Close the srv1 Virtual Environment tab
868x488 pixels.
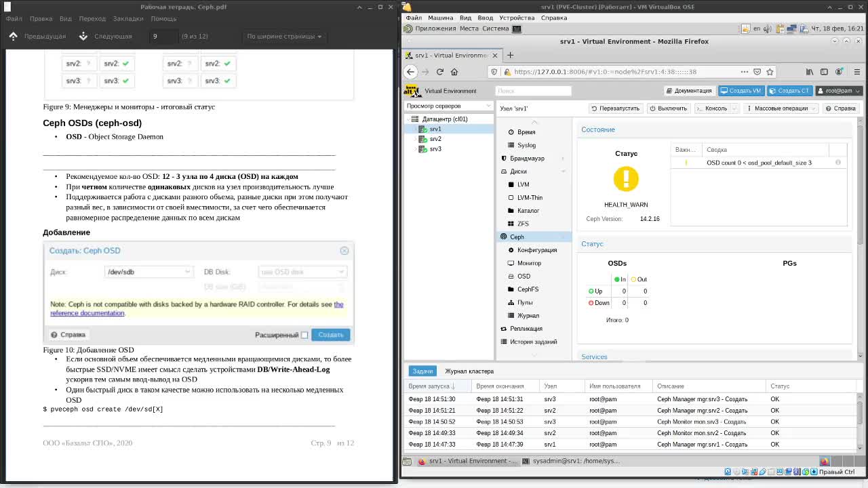coord(495,55)
